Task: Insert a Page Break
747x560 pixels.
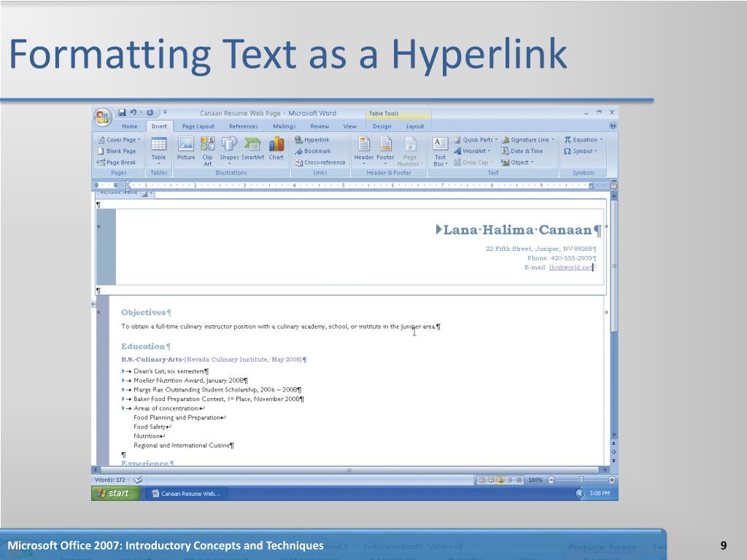Action: (x=117, y=163)
